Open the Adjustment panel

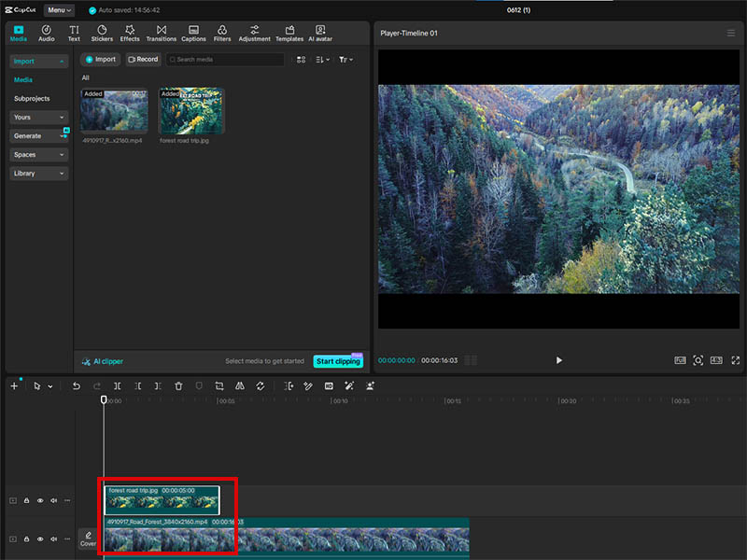click(254, 34)
